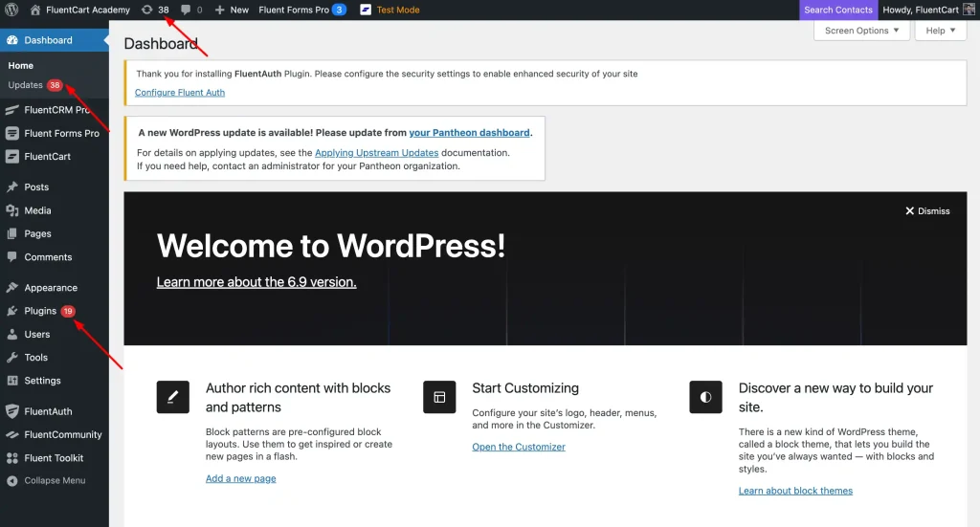Click the Posts pin icon

click(x=11, y=187)
